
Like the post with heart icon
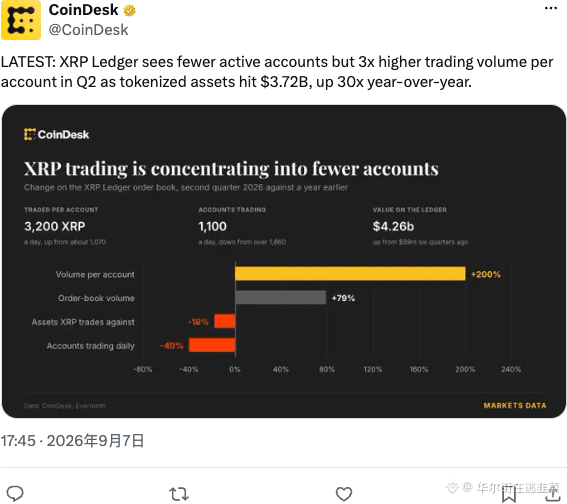tap(344, 494)
